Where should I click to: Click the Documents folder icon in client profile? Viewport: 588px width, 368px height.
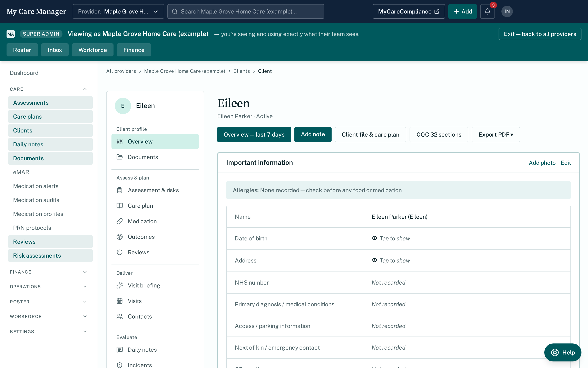coord(120,157)
